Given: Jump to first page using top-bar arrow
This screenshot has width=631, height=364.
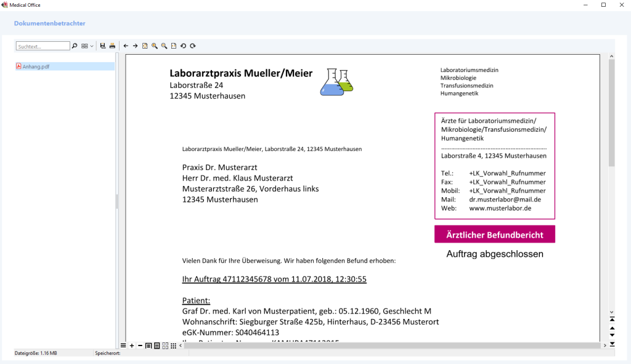Looking at the screenshot, I should pyautogui.click(x=612, y=319).
